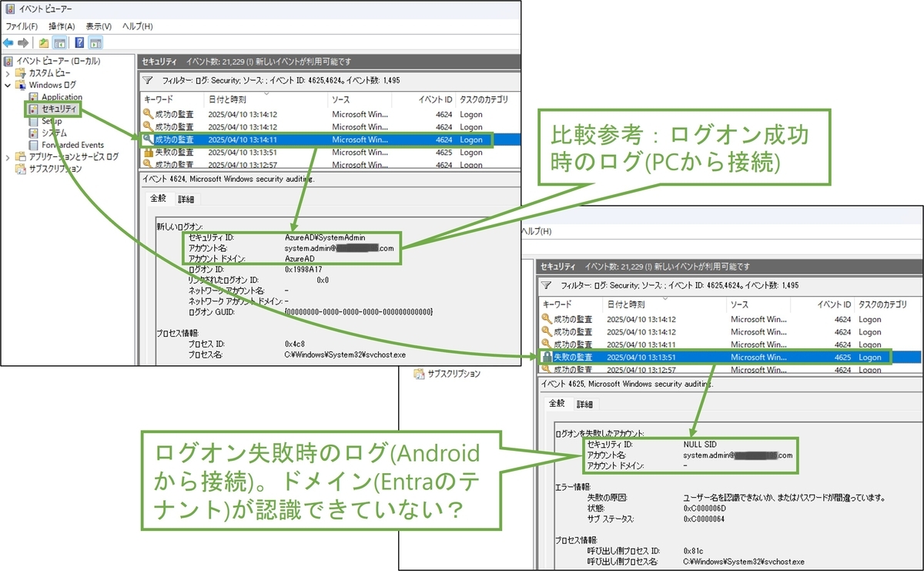The height and width of the screenshot is (571, 924).
Task: Click the Forwarded Events log icon
Action: pyautogui.click(x=34, y=145)
